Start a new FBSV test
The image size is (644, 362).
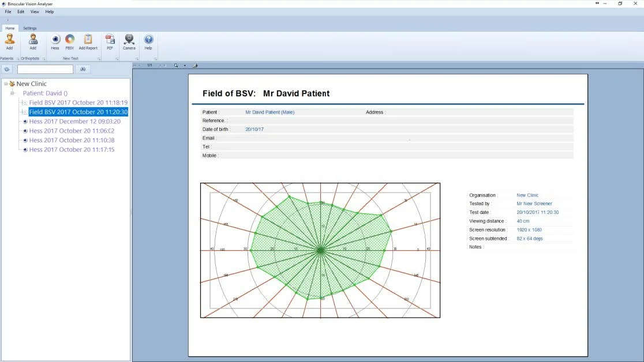pos(70,42)
